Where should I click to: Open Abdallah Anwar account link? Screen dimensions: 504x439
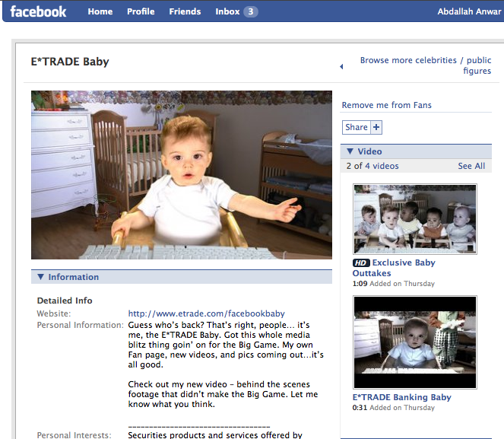coord(469,11)
